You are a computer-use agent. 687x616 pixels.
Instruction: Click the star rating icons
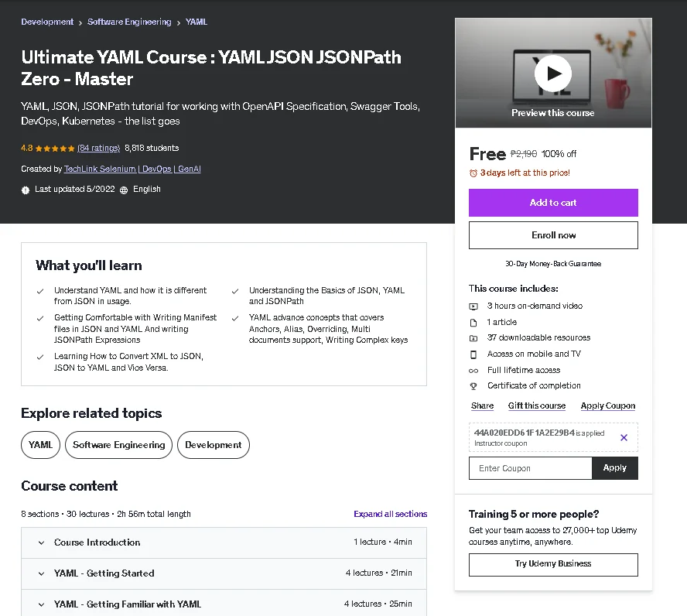(55, 149)
